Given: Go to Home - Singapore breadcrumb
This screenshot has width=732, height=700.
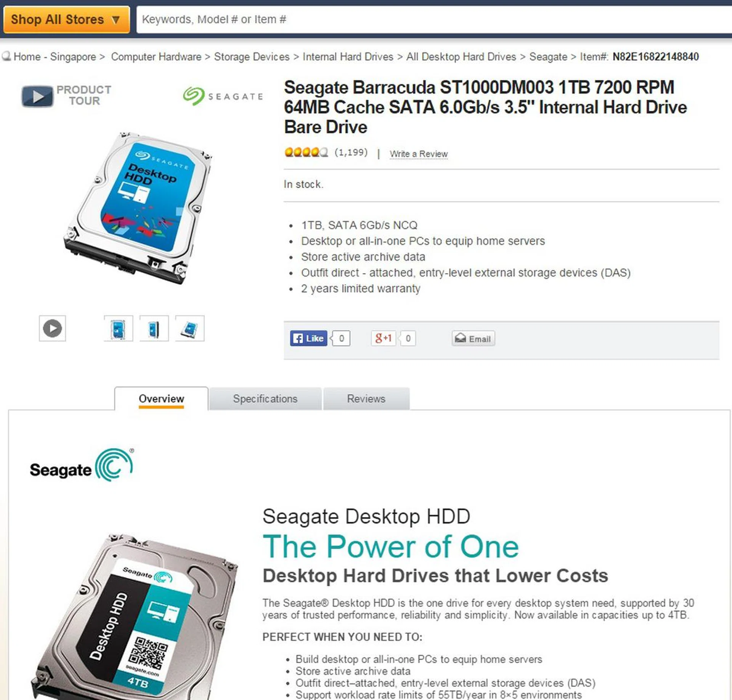Looking at the screenshot, I should click(55, 57).
